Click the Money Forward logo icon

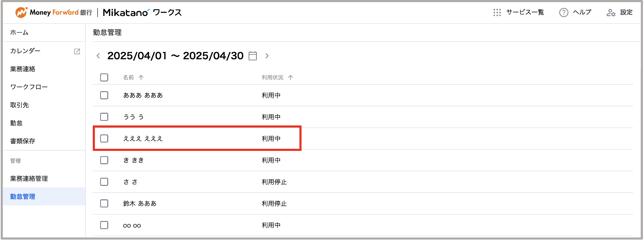[21, 12]
